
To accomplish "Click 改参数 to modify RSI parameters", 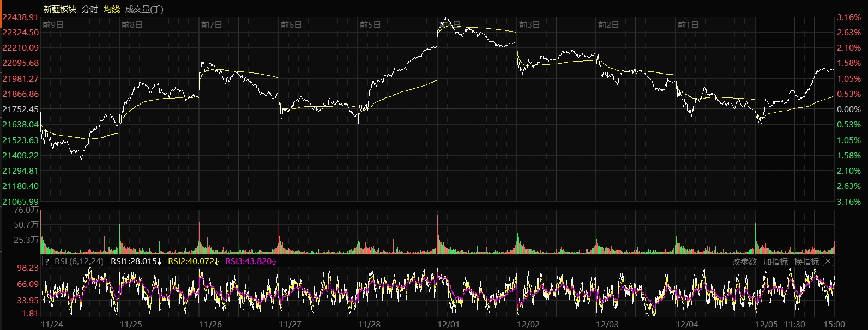I will point(744,261).
